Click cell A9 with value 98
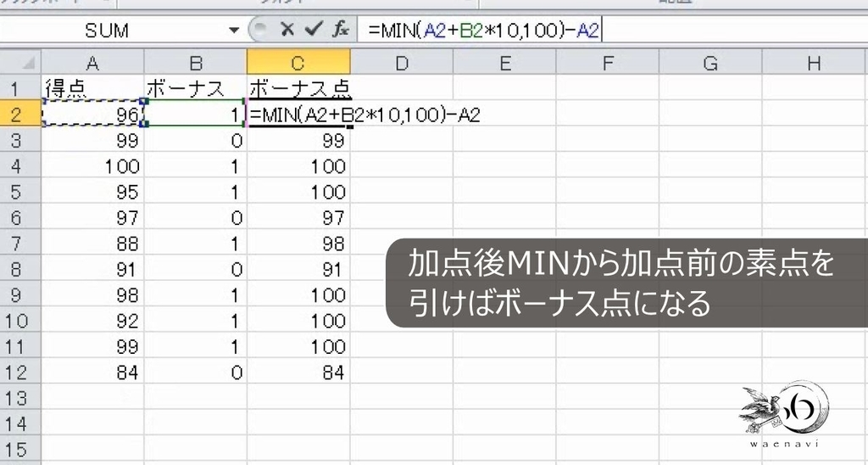 coord(92,294)
